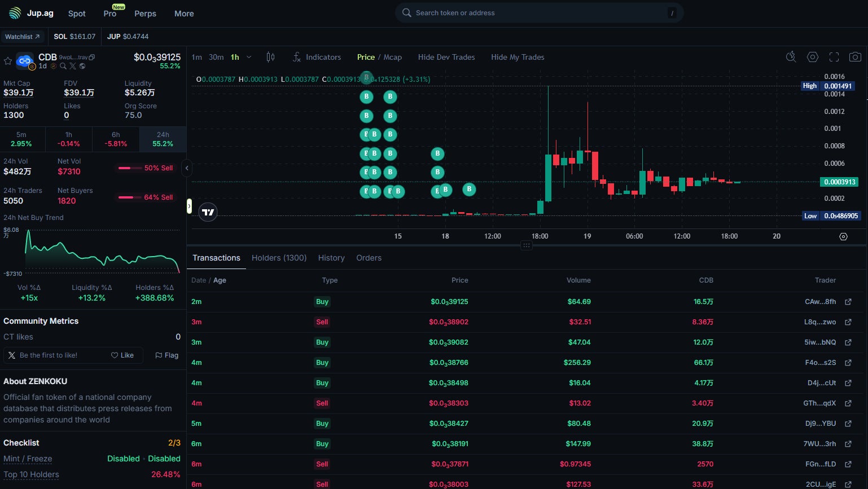The image size is (868, 489).
Task: Switch to the Orders tab
Action: click(x=369, y=258)
